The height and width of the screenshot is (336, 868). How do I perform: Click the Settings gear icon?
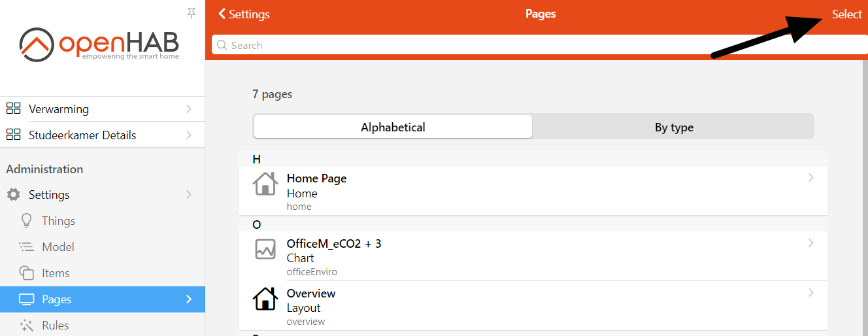(13, 195)
